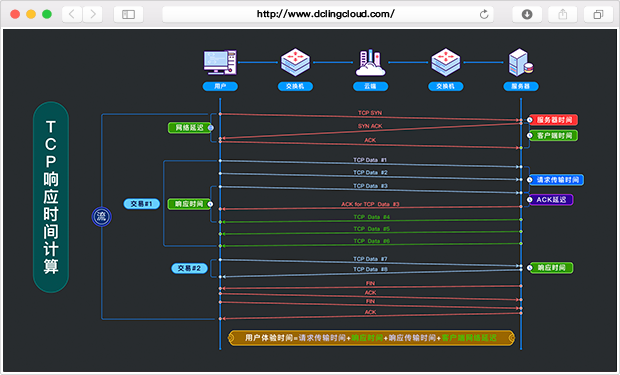This screenshot has height=375, width=620.
Task: Minimize the window with yellow button
Action: pos(31,15)
